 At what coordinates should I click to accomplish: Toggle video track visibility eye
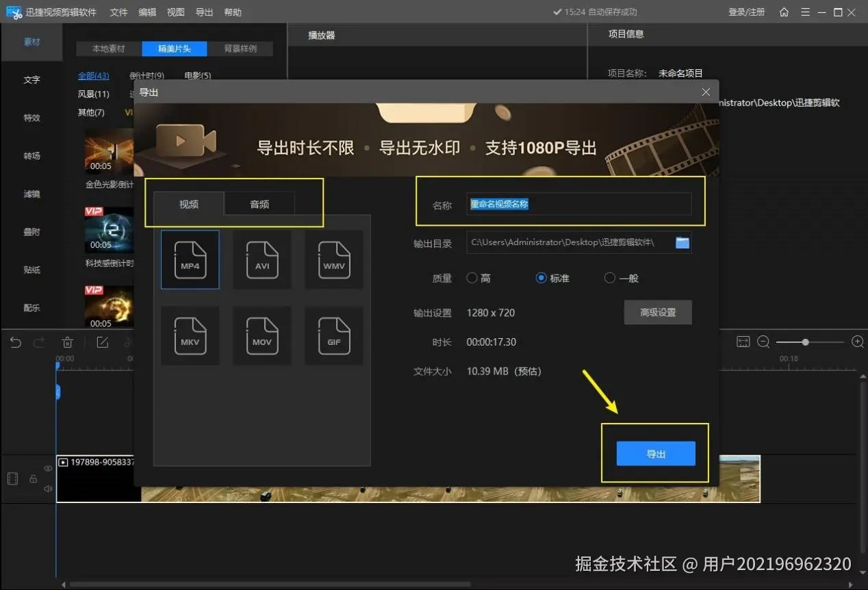(48, 468)
